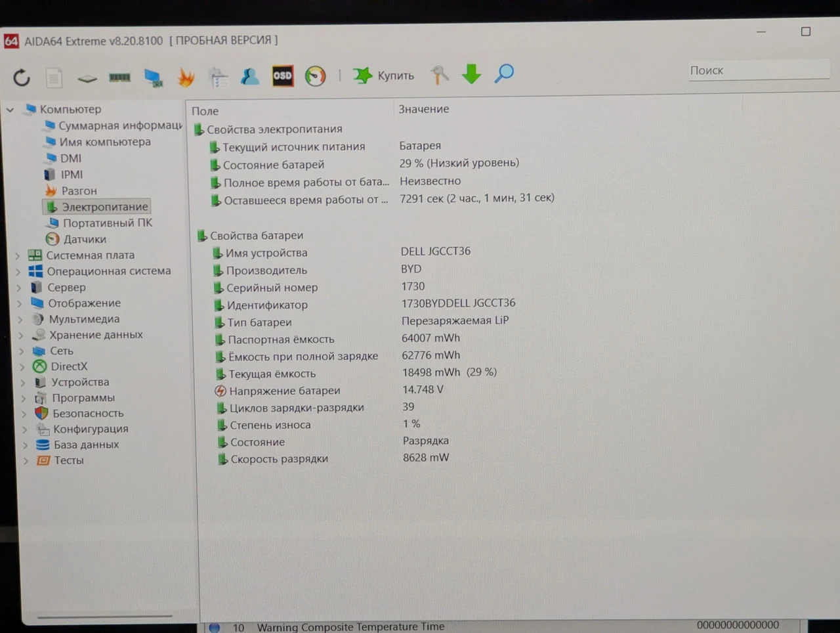Select the Тесты tree item
The image size is (840, 633).
pyautogui.click(x=60, y=461)
